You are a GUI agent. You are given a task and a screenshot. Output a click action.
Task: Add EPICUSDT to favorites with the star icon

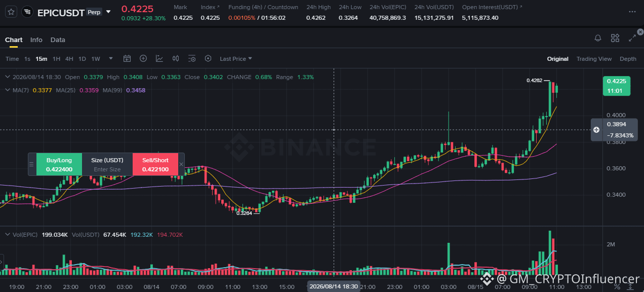coord(11,12)
